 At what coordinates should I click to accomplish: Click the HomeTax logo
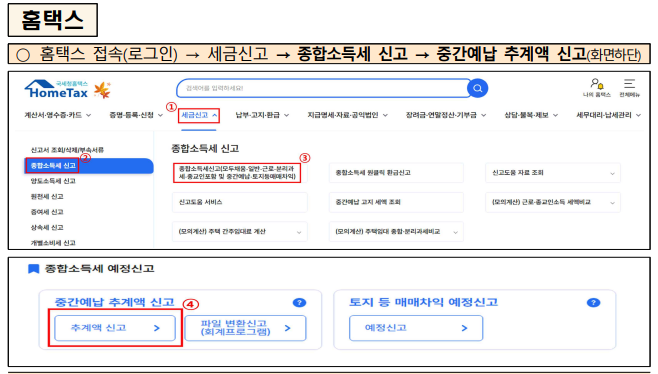56,89
